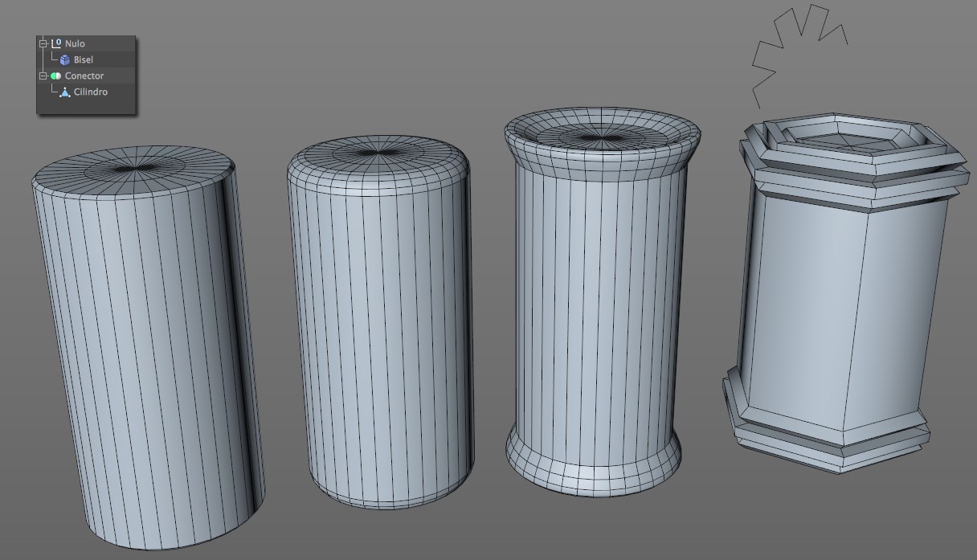The image size is (977, 560).
Task: Select the Conector name in the tree
Action: click(x=84, y=76)
